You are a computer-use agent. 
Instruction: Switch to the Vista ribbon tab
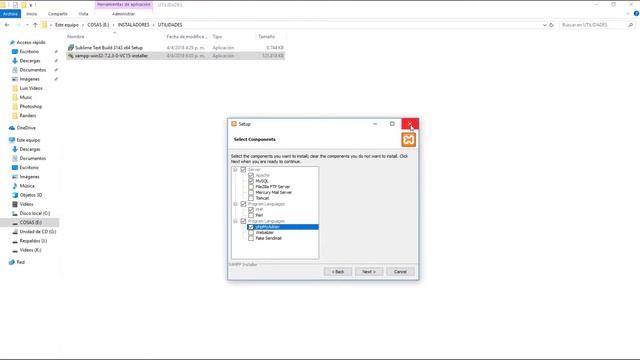point(83,14)
